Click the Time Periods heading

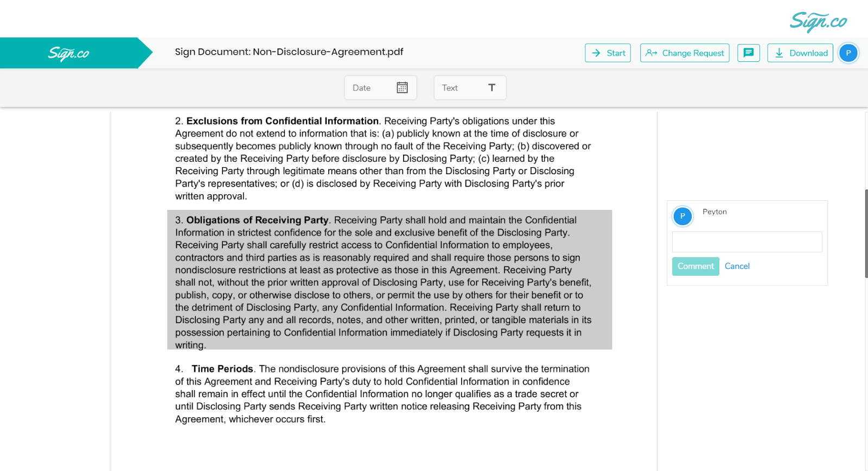point(222,369)
